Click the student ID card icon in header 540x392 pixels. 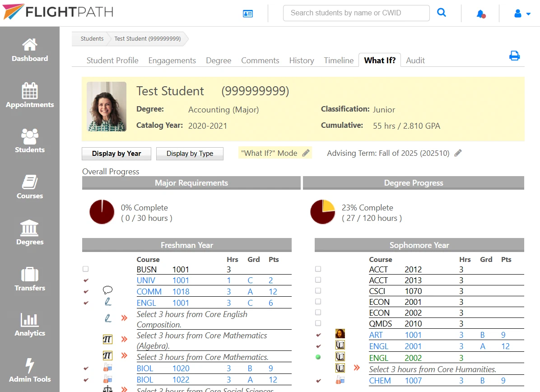tap(247, 14)
